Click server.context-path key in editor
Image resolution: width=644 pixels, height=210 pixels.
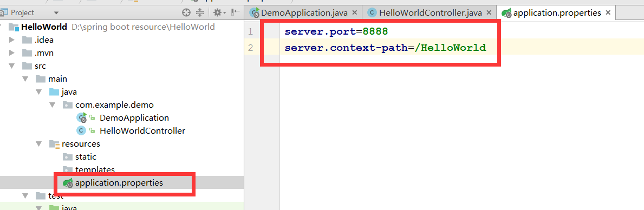(346, 48)
